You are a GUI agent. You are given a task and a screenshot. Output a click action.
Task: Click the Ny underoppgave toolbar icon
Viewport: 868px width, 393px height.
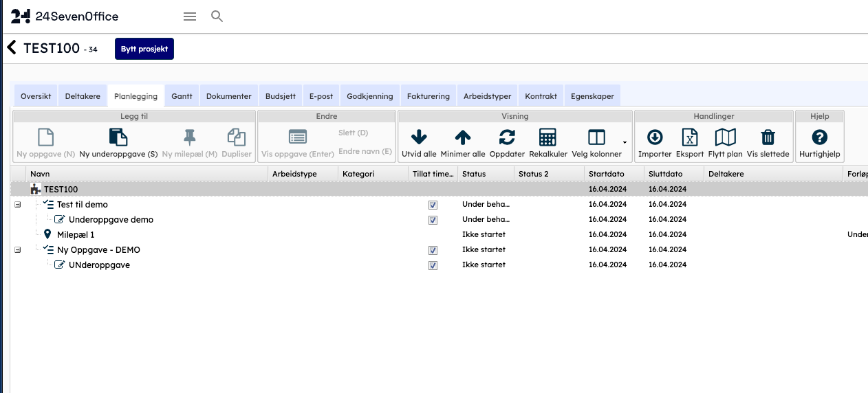pyautogui.click(x=118, y=137)
